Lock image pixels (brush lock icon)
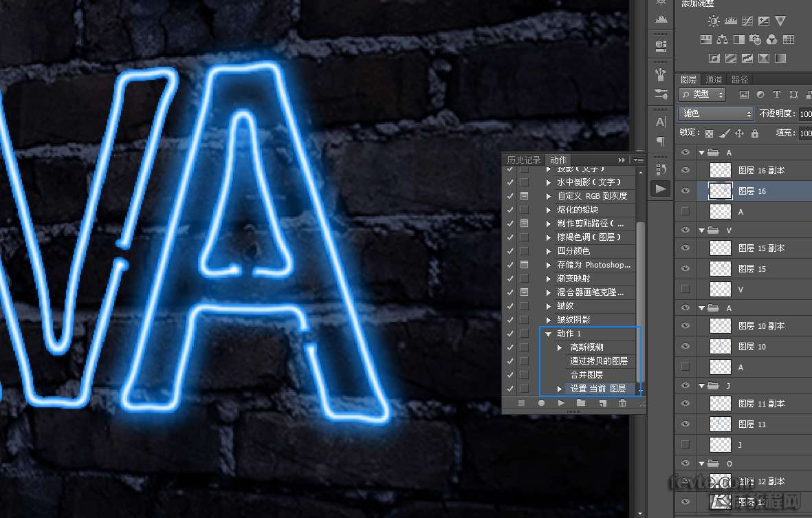The image size is (812, 518). (725, 133)
